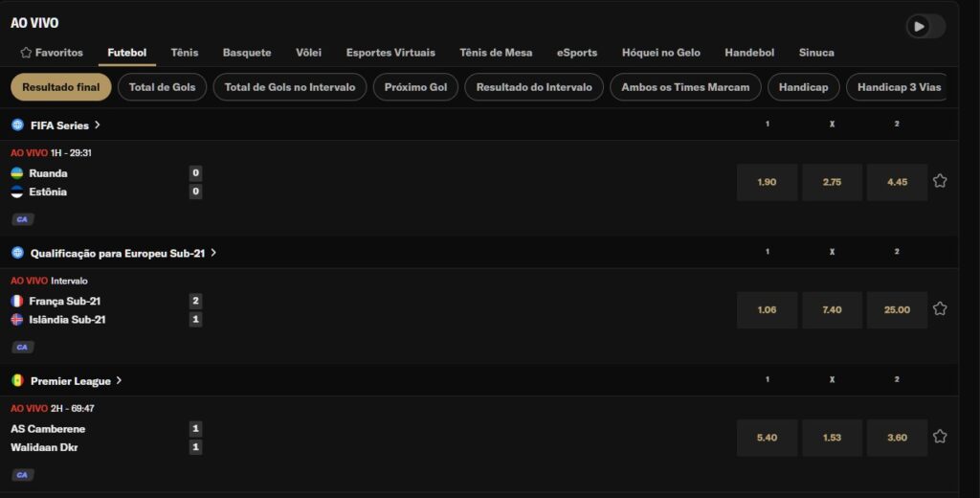The height and width of the screenshot is (498, 980).
Task: Open the Islândia Sub-21 team name
Action: pyautogui.click(x=67, y=320)
